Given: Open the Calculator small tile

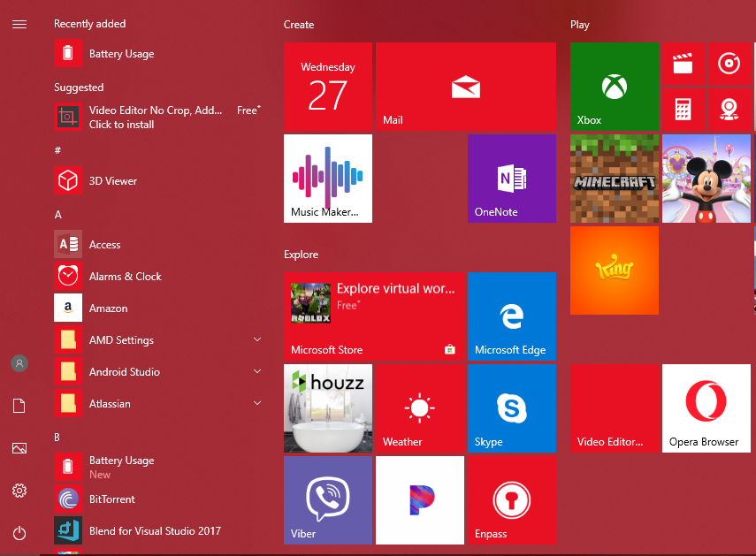Looking at the screenshot, I should click(x=683, y=110).
